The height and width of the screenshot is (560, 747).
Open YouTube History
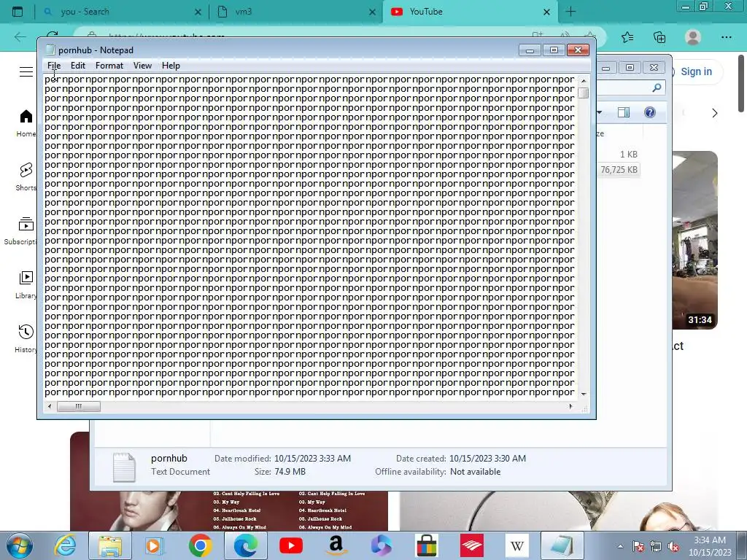[x=26, y=339]
